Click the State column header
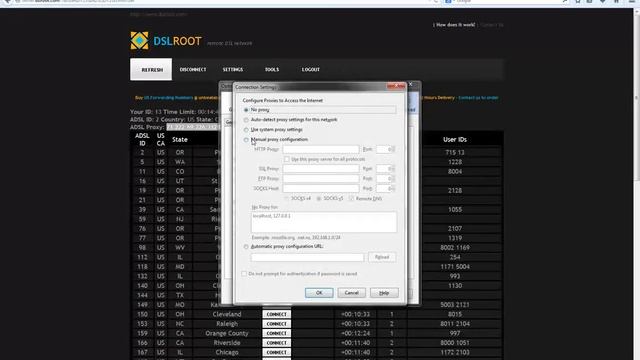 (x=180, y=140)
